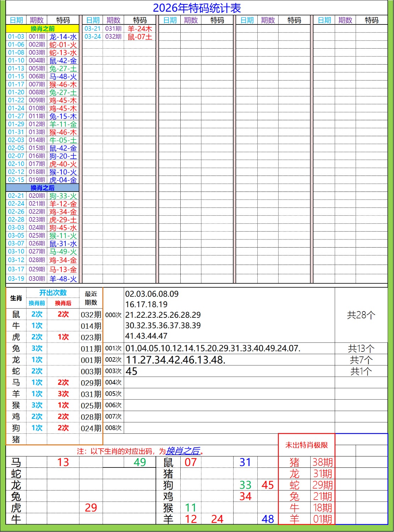Image resolution: width=394 pixels, height=532 pixels.
Task: Click the 龙-14-水 cell for 001期
Action: coord(63,37)
